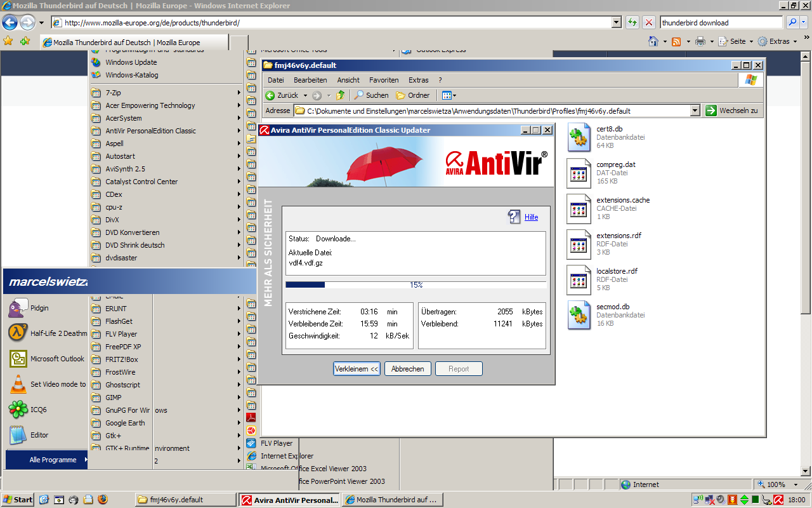Open Explorer Adresse path dropdown

click(695, 110)
